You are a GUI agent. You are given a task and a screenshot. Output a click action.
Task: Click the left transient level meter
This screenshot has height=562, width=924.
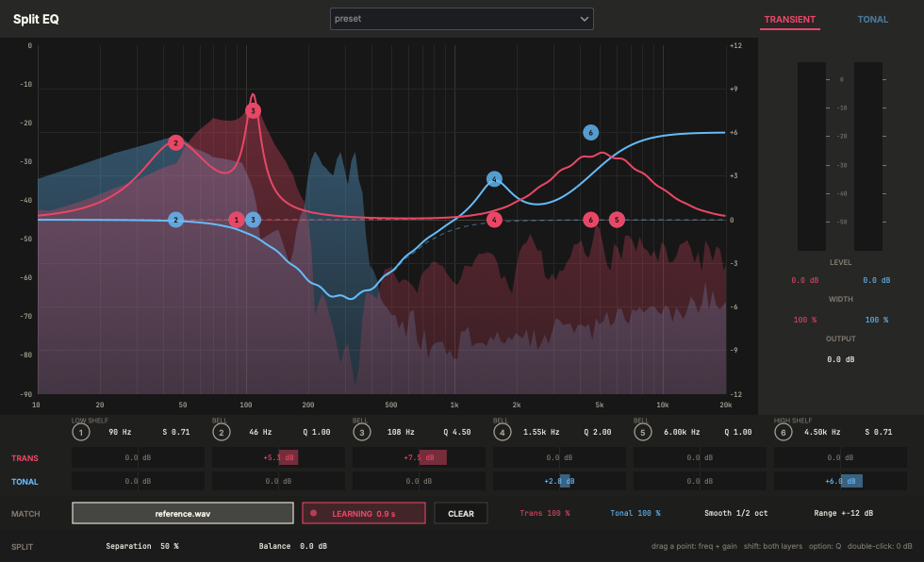coord(812,157)
